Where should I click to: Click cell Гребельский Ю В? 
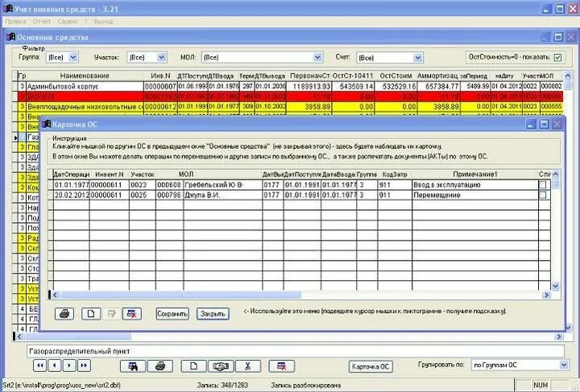coord(222,184)
